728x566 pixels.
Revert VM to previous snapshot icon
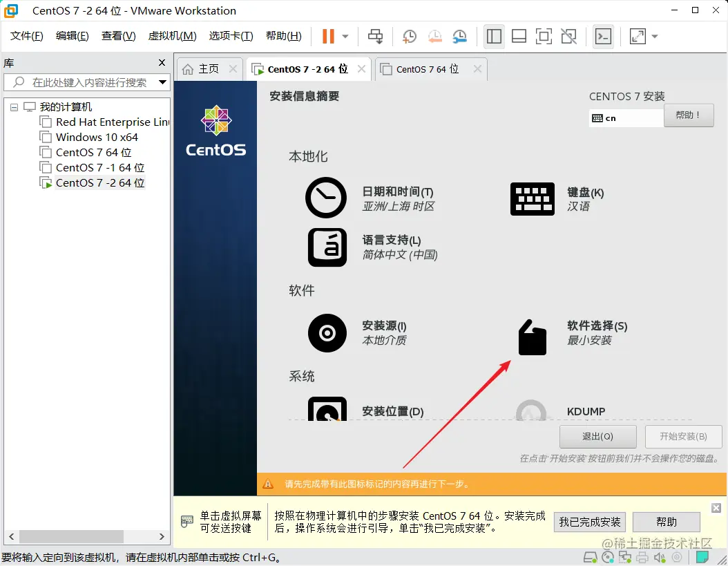coord(434,36)
